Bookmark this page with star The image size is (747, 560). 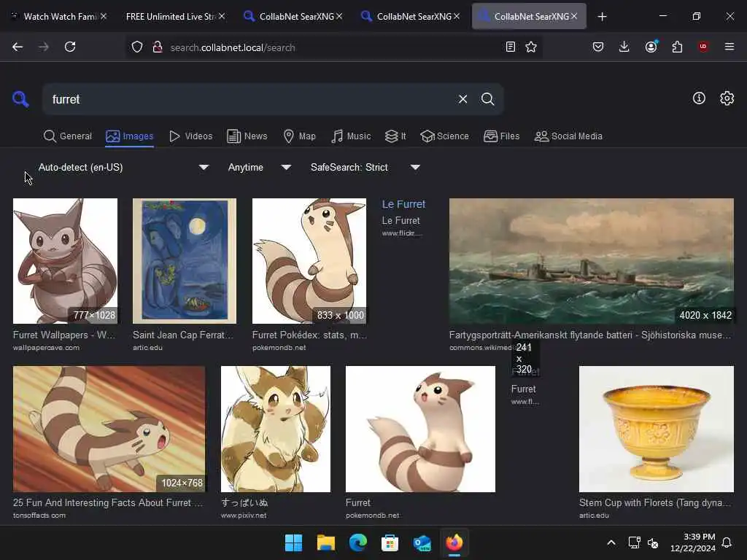tap(531, 47)
